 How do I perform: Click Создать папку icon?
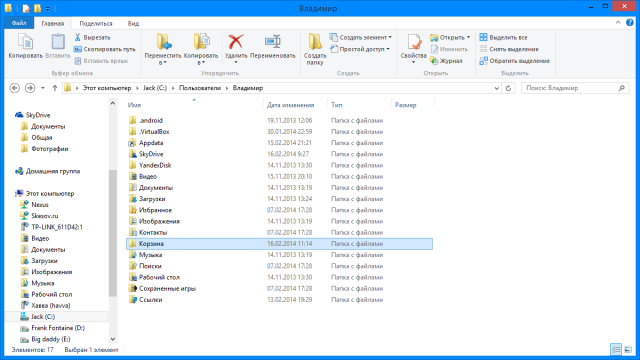315,42
